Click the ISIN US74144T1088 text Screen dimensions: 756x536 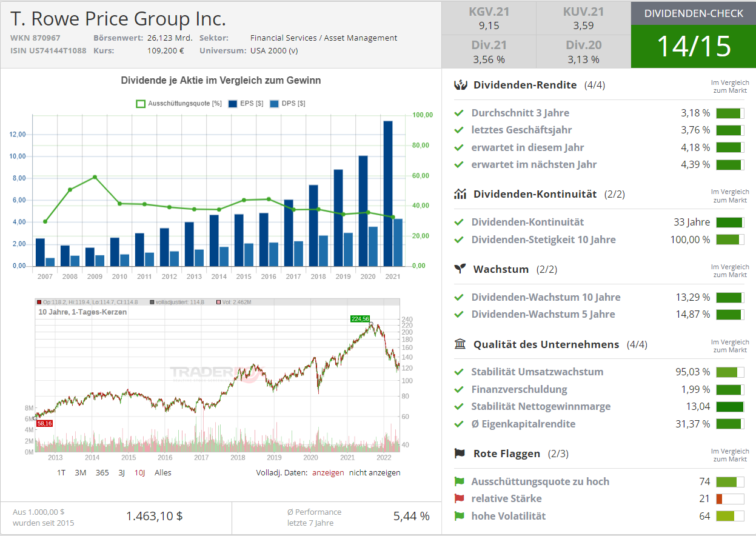click(49, 50)
